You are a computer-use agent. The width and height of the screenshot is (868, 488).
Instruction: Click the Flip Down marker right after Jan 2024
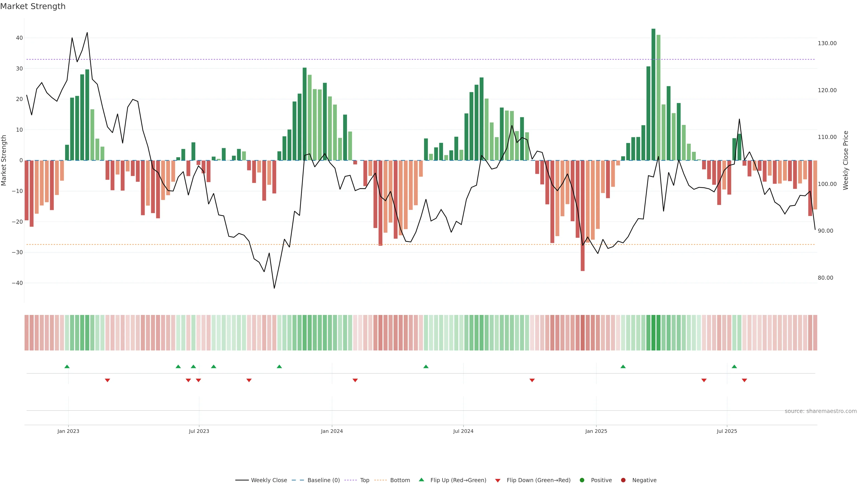point(355,380)
